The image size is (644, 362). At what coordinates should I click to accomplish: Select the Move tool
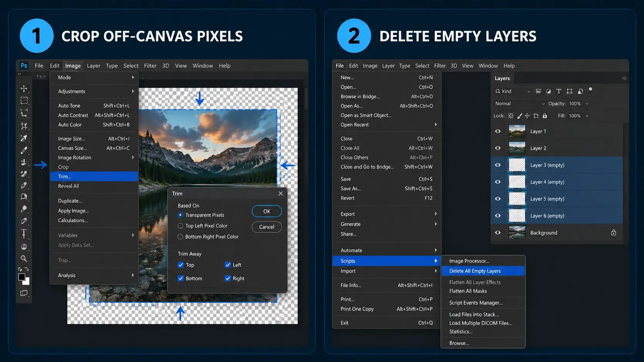click(x=24, y=88)
